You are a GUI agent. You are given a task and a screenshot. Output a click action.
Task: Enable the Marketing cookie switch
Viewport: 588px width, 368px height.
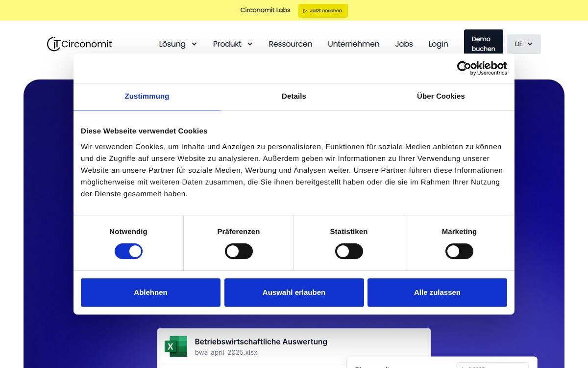pos(459,251)
